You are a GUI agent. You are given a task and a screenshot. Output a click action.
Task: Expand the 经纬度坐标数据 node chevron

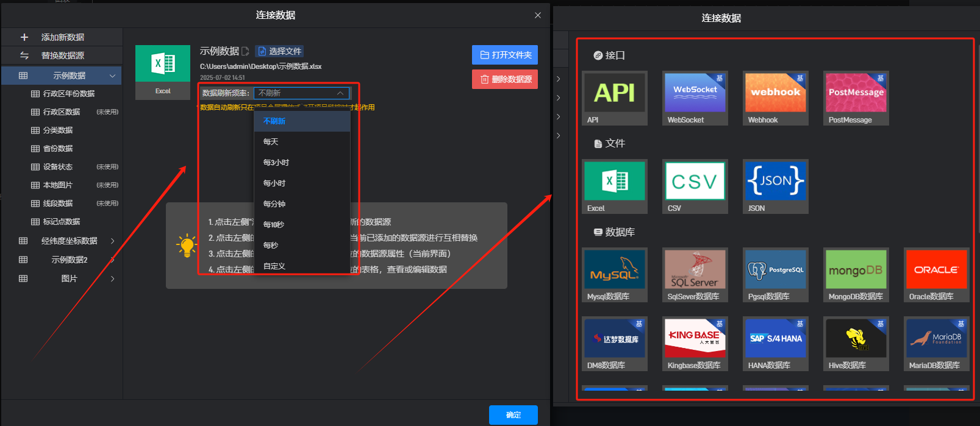(x=112, y=241)
